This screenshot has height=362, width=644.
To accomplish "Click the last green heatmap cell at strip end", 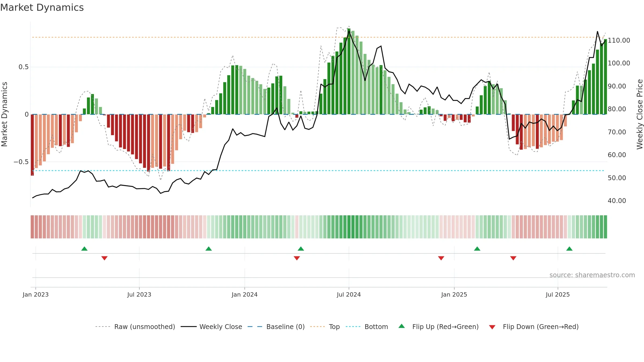I will click(x=605, y=227).
